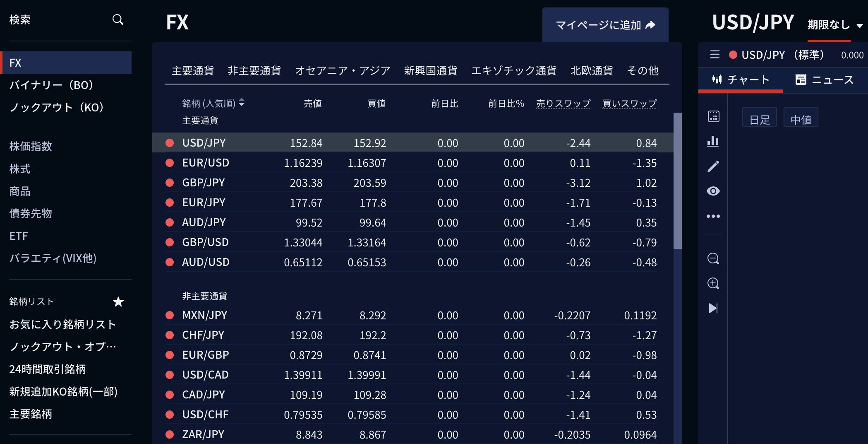This screenshot has height=444, width=868.
Task: Click the currency table vertical scrollbar
Action: click(677, 181)
